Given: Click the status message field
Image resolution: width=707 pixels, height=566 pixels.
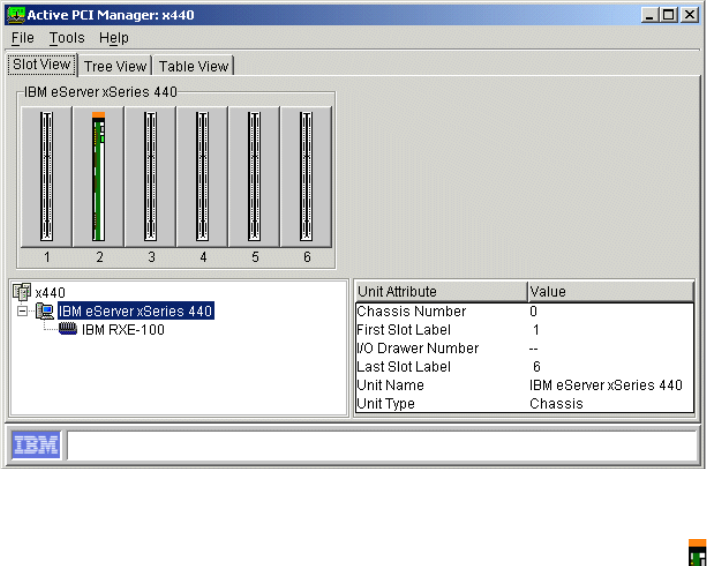Looking at the screenshot, I should (x=382, y=445).
